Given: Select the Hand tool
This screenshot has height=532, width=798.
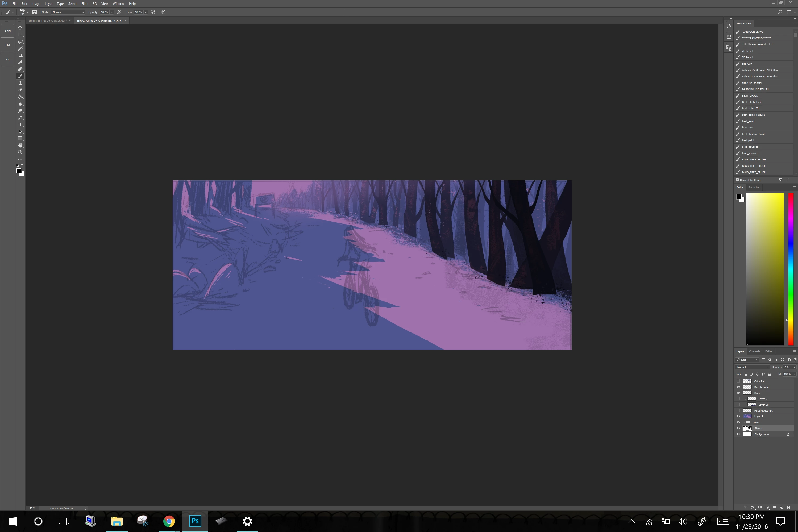Looking at the screenshot, I should coord(20,145).
